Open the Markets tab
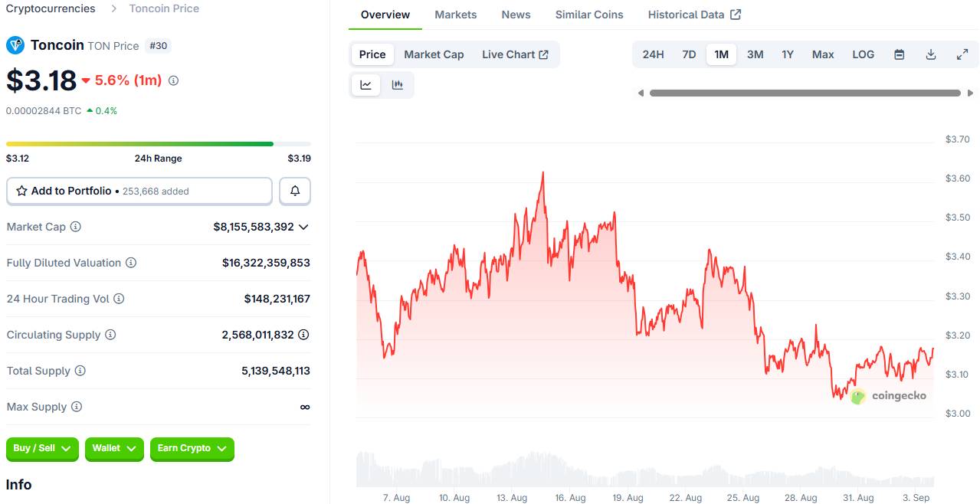Image resolution: width=980 pixels, height=504 pixels. (455, 15)
